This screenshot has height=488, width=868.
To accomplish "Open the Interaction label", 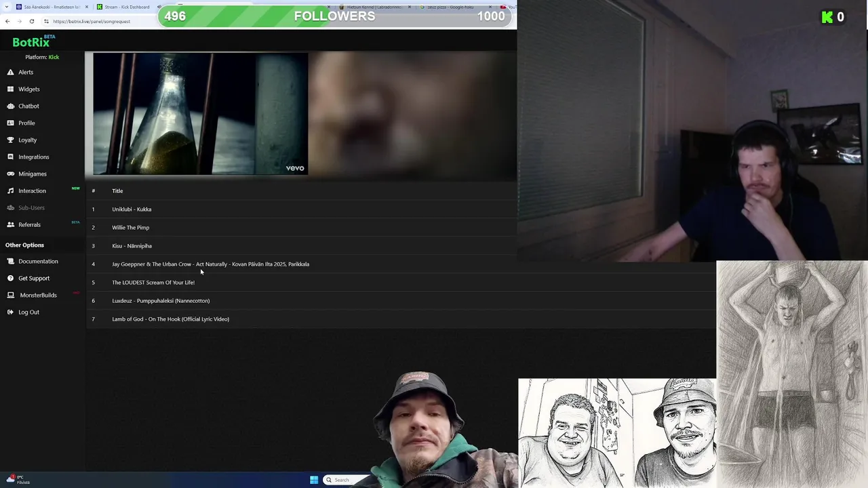I will pos(32,190).
